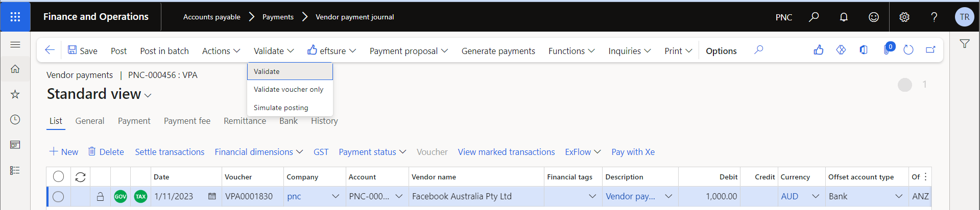Image resolution: width=980 pixels, height=210 pixels.
Task: Click the Home icon in sidebar
Action: (x=15, y=69)
